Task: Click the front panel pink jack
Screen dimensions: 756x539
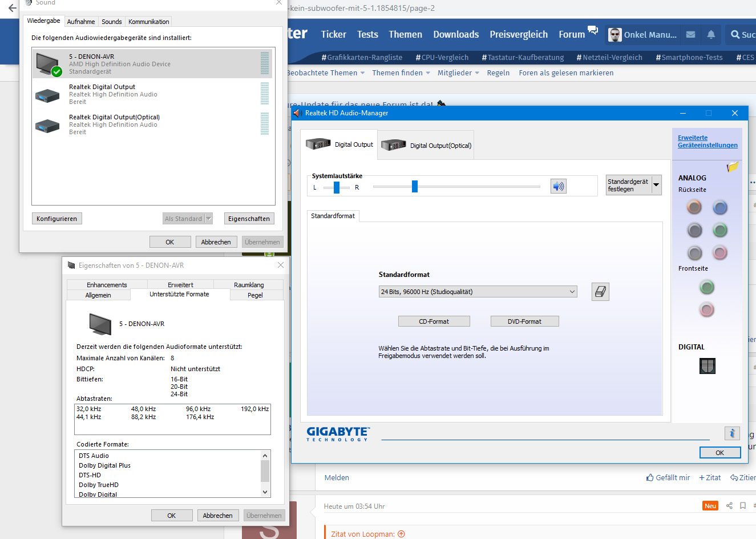Action: pyautogui.click(x=707, y=310)
